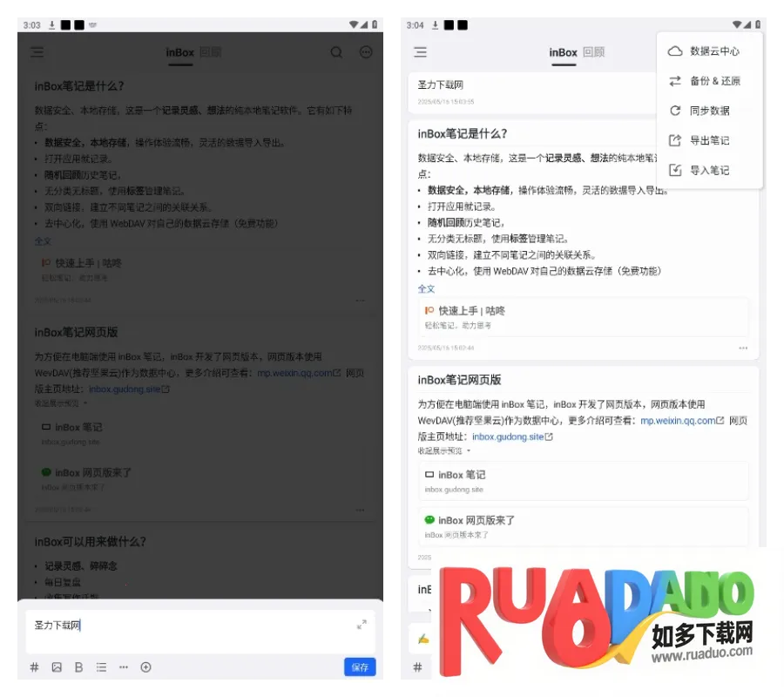Image resolution: width=784 pixels, height=697 pixels.
Task: Insert hashtag in left screen editor toolbar
Action: pyautogui.click(x=35, y=667)
